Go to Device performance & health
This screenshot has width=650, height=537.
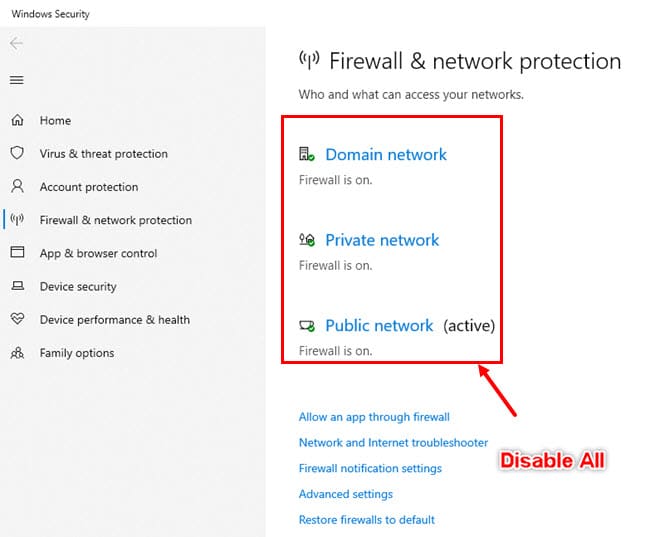click(x=115, y=320)
